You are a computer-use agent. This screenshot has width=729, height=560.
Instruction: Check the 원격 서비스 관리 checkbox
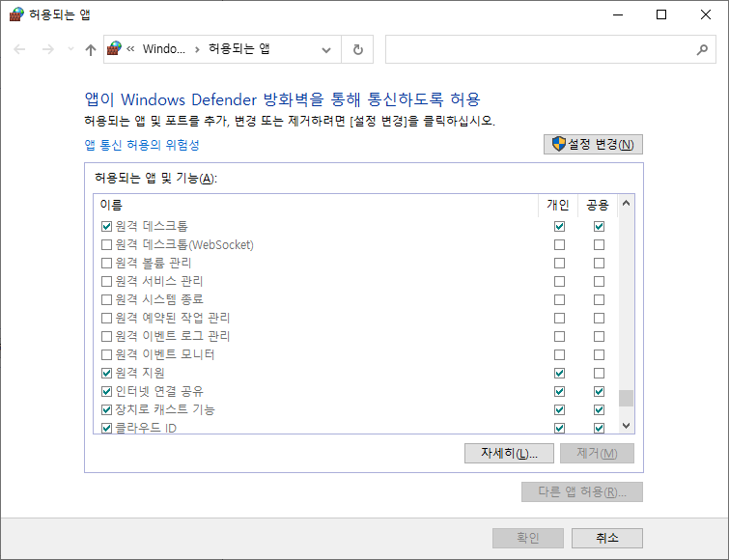[x=106, y=281]
